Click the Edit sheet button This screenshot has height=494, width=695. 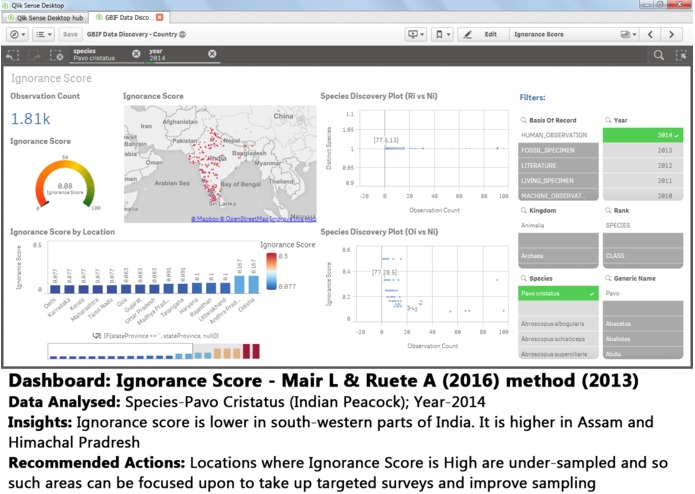click(x=483, y=34)
